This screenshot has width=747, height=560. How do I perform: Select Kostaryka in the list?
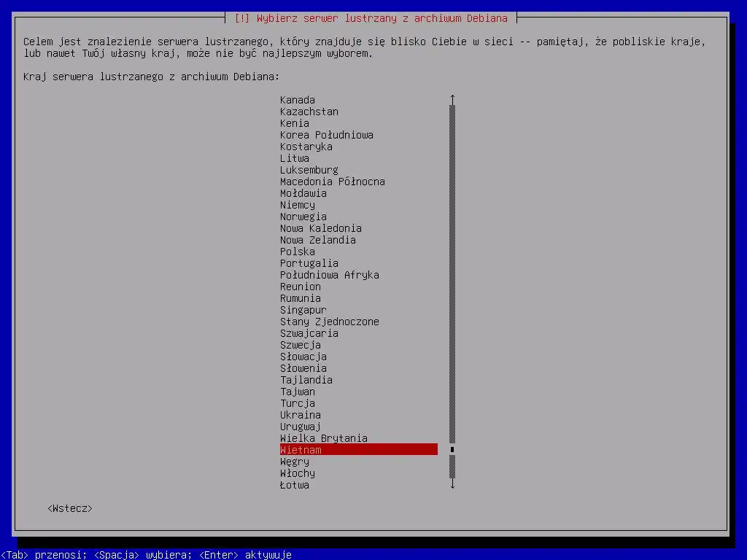point(359,147)
